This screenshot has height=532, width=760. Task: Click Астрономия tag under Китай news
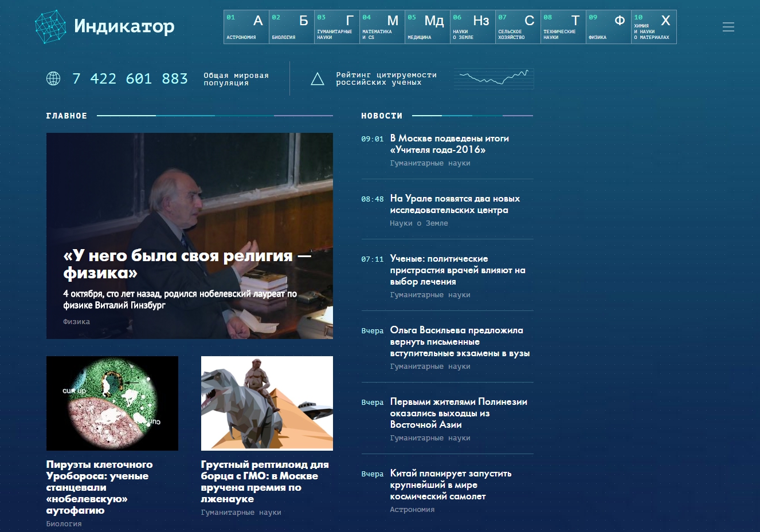tap(412, 510)
